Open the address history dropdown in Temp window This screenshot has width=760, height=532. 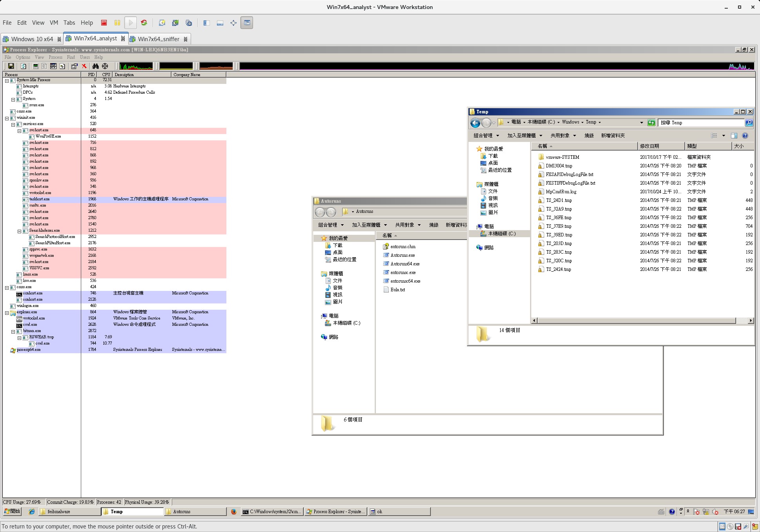click(642, 123)
